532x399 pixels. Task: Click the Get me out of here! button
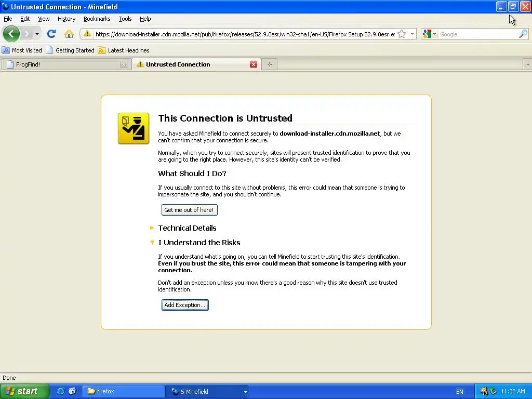[189, 210]
